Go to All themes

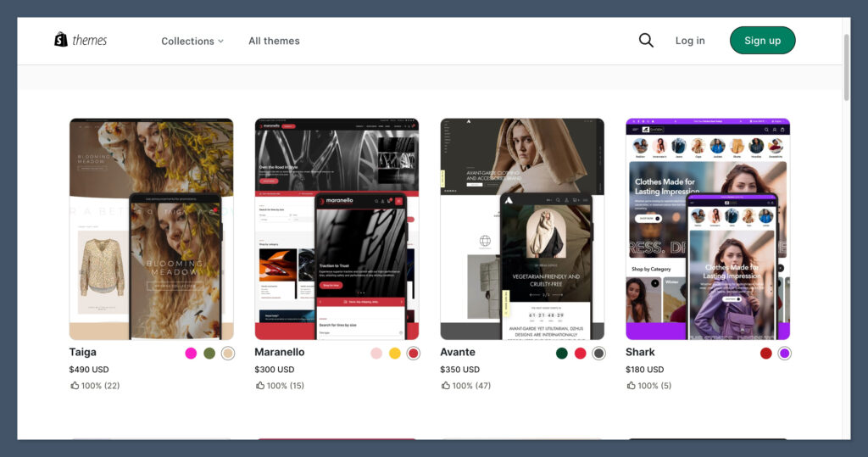274,41
